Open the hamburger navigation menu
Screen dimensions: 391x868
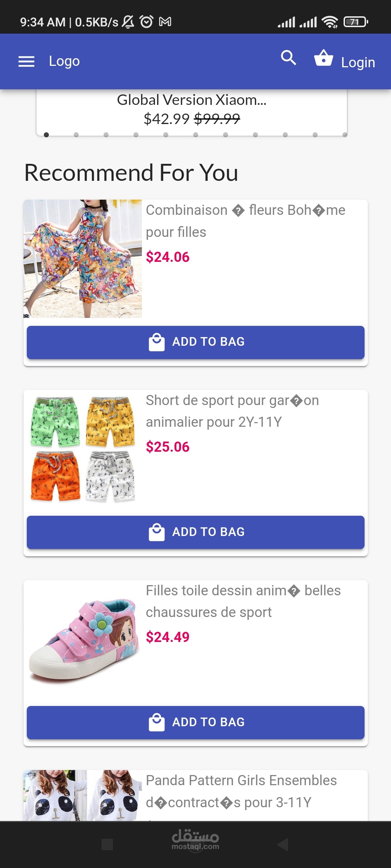pyautogui.click(x=26, y=61)
